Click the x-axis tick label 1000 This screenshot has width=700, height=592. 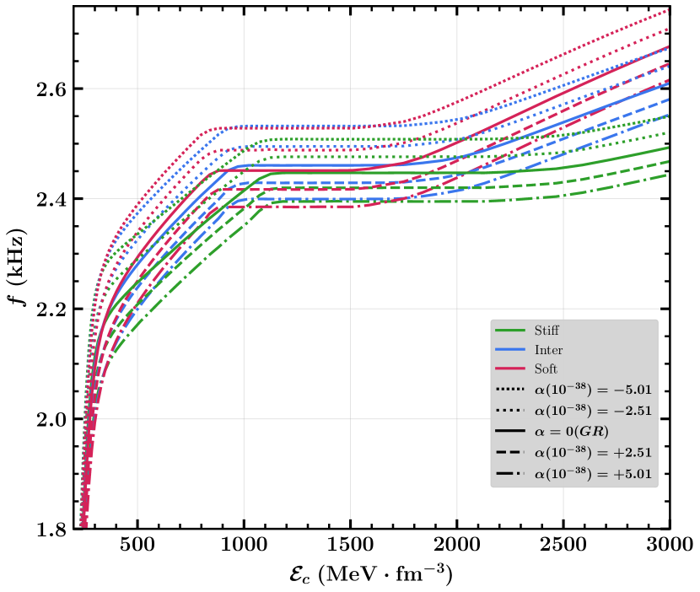point(244,544)
